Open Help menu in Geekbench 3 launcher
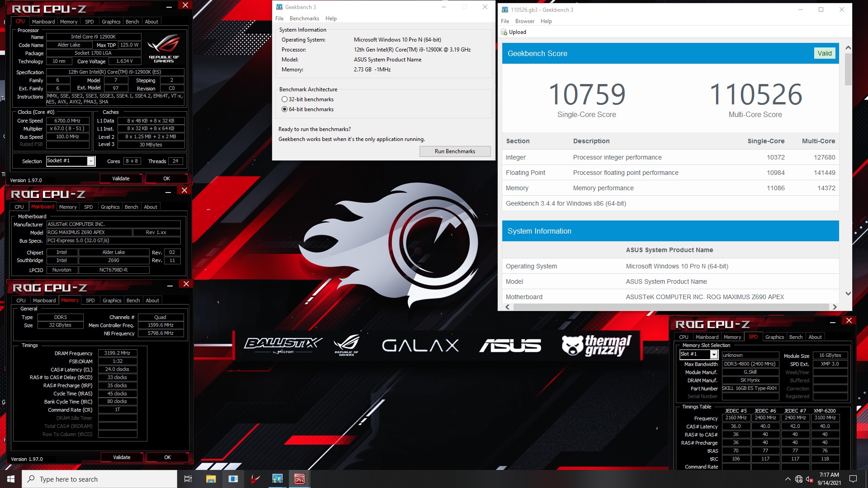The height and width of the screenshot is (488, 868). point(331,19)
